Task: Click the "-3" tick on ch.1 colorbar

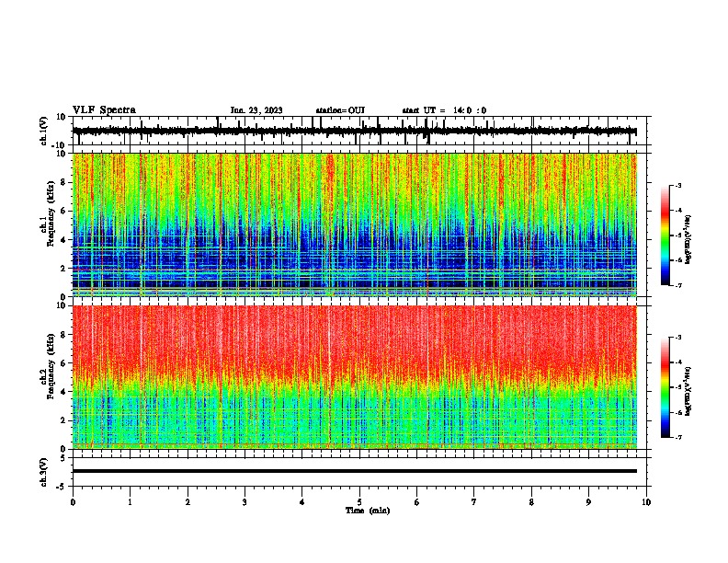Action: point(677,185)
